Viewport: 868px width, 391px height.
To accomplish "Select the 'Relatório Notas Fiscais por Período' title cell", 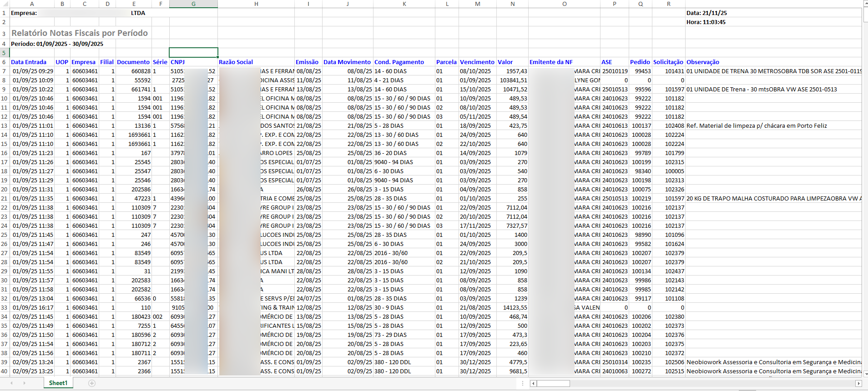I will [80, 33].
